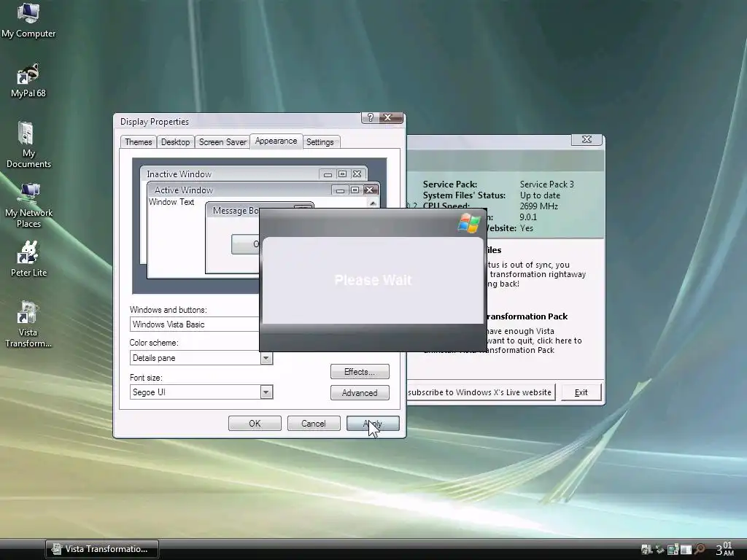
Task: Select the Vista Transformation desktop shortcut
Action: pyautogui.click(x=28, y=324)
